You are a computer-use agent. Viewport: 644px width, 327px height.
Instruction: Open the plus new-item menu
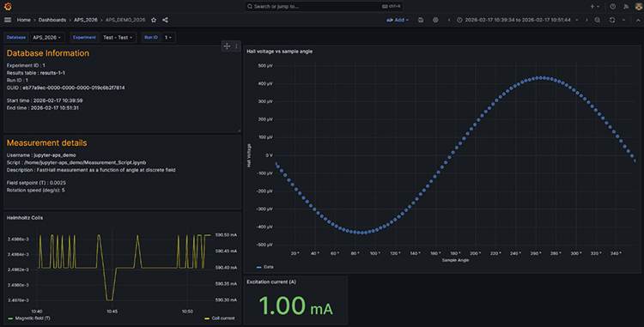coord(594,6)
